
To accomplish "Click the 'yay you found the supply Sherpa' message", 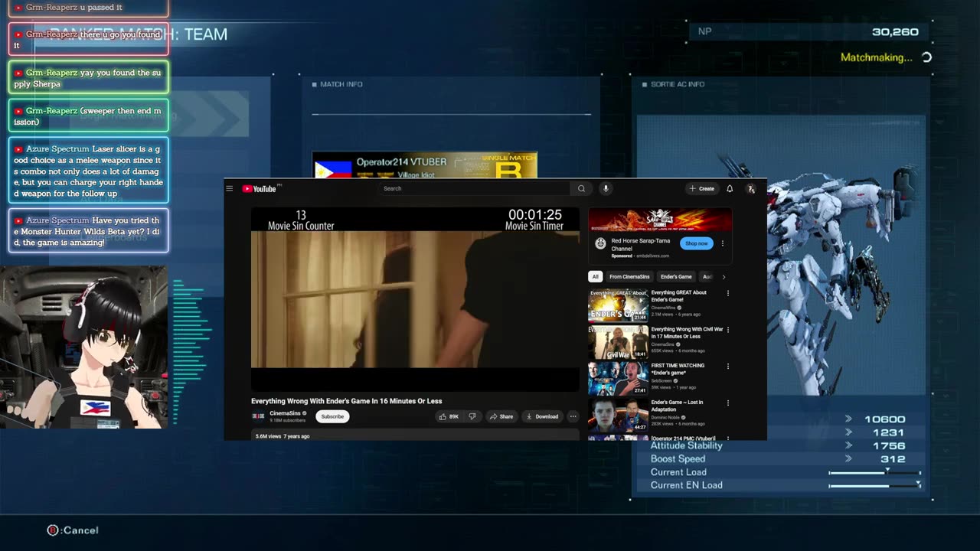I will coord(88,78).
